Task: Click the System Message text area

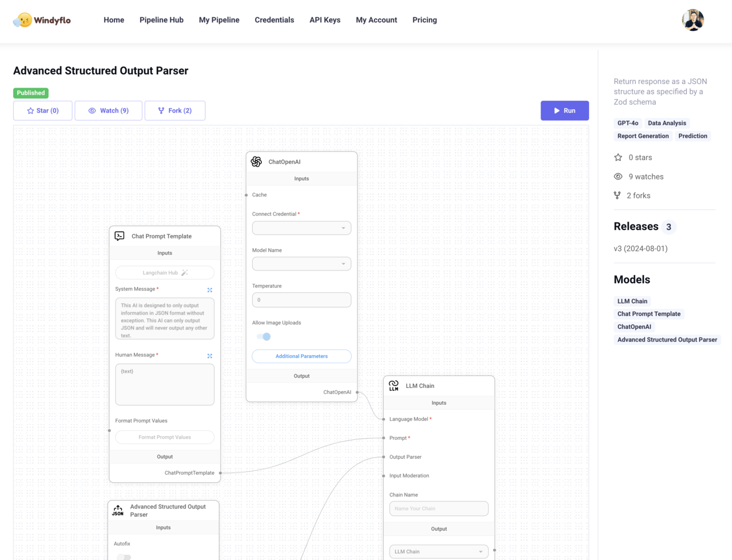Action: coord(165,319)
